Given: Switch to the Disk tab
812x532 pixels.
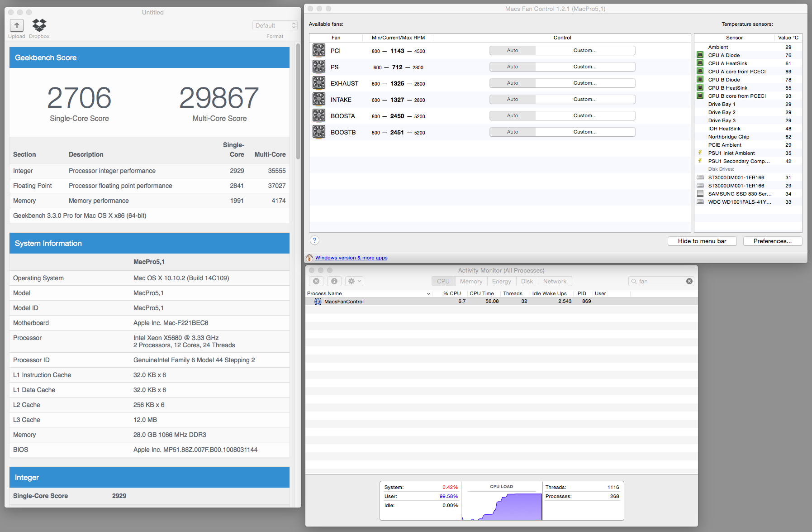Looking at the screenshot, I should tap(527, 281).
